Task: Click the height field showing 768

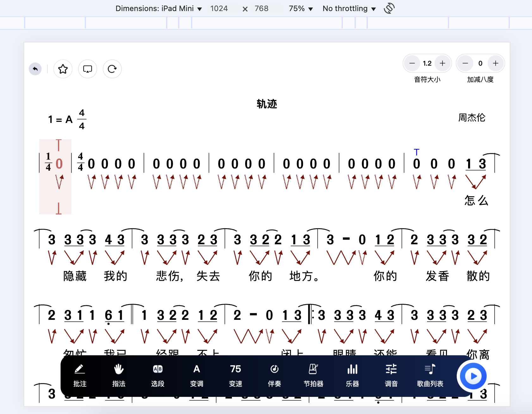Action: pos(262,9)
